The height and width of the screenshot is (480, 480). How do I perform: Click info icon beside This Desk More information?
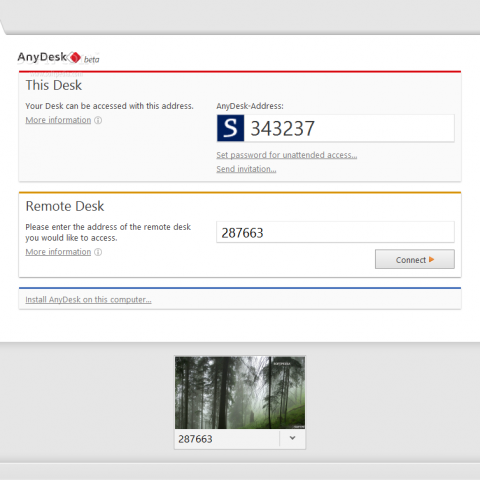pyautogui.click(x=98, y=120)
